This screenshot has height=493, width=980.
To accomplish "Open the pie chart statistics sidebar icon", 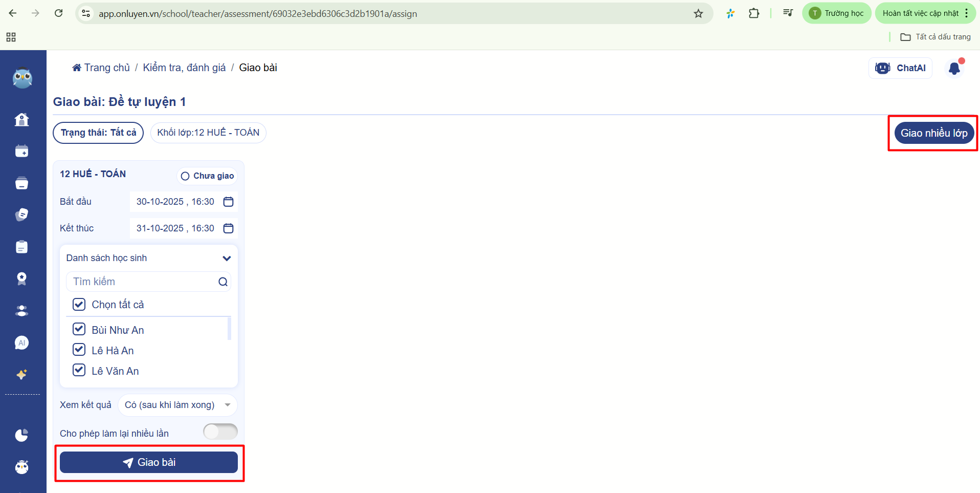I will tap(21, 435).
